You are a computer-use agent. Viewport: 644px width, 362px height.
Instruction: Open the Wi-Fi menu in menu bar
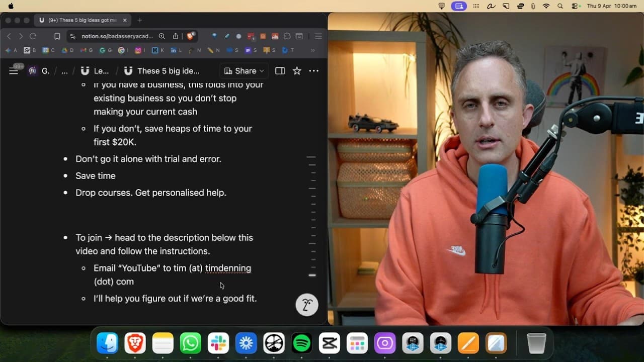pyautogui.click(x=546, y=6)
